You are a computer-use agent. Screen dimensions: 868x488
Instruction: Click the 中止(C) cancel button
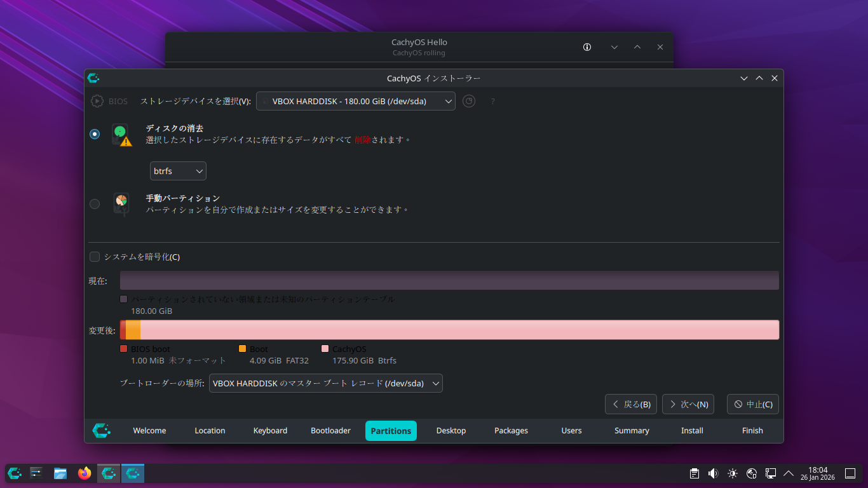pos(753,404)
